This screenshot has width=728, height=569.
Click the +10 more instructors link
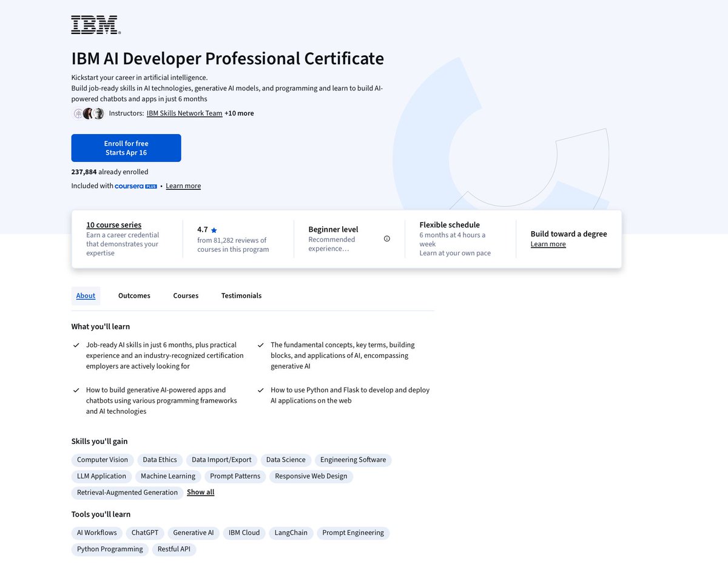click(x=239, y=113)
